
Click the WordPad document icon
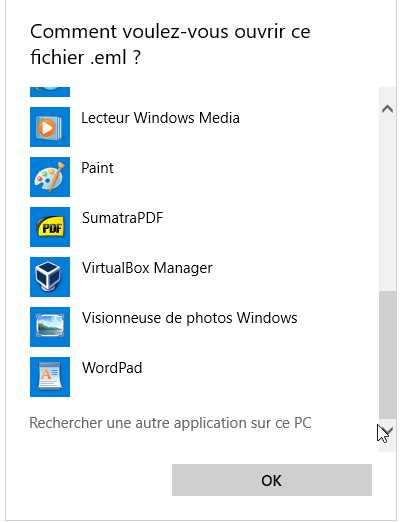coord(50,377)
